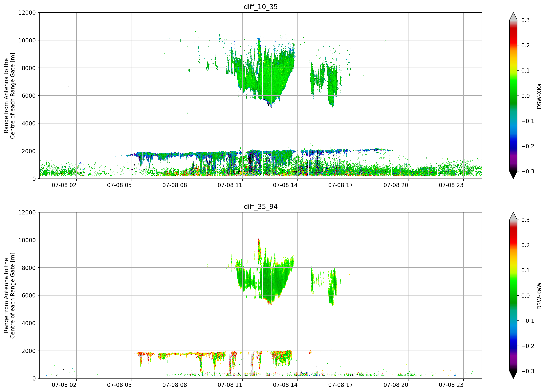Screen dimensions: 546x392
Task: Click '07-08 23' under the diff_35_94 plot
Action: [451, 385]
